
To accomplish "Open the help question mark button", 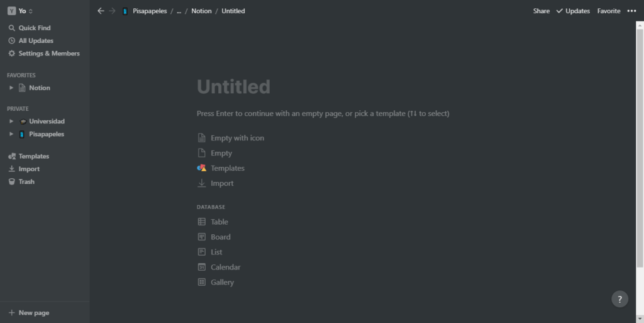I will coord(619,299).
